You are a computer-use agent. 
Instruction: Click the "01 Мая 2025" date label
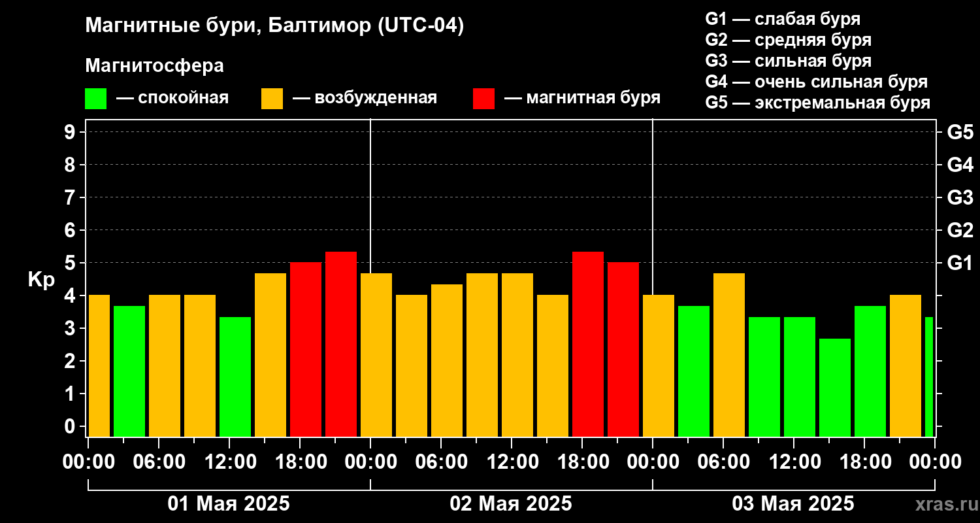(229, 504)
